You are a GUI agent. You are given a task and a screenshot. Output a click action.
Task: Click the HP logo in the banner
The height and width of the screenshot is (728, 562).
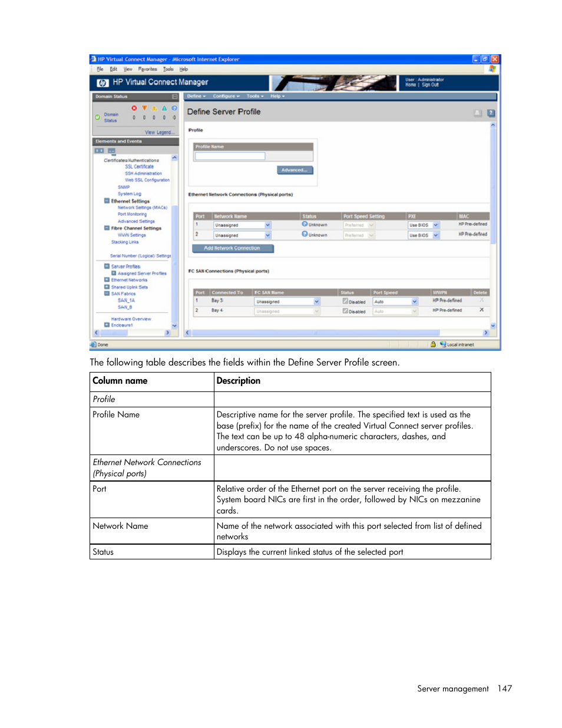pyautogui.click(x=103, y=83)
